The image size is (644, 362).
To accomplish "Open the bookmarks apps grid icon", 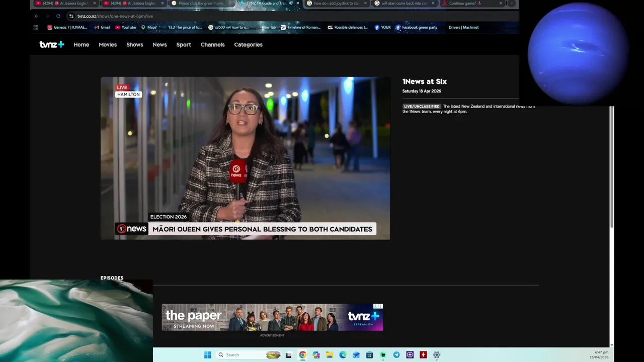I will click(x=35, y=28).
